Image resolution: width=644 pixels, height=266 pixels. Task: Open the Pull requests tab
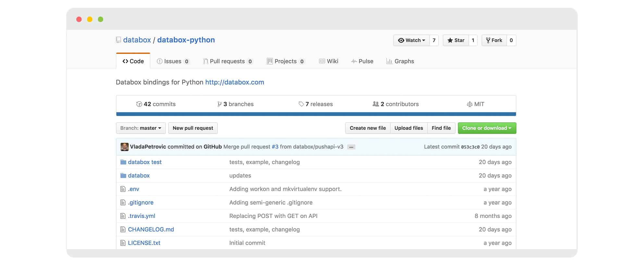point(227,61)
